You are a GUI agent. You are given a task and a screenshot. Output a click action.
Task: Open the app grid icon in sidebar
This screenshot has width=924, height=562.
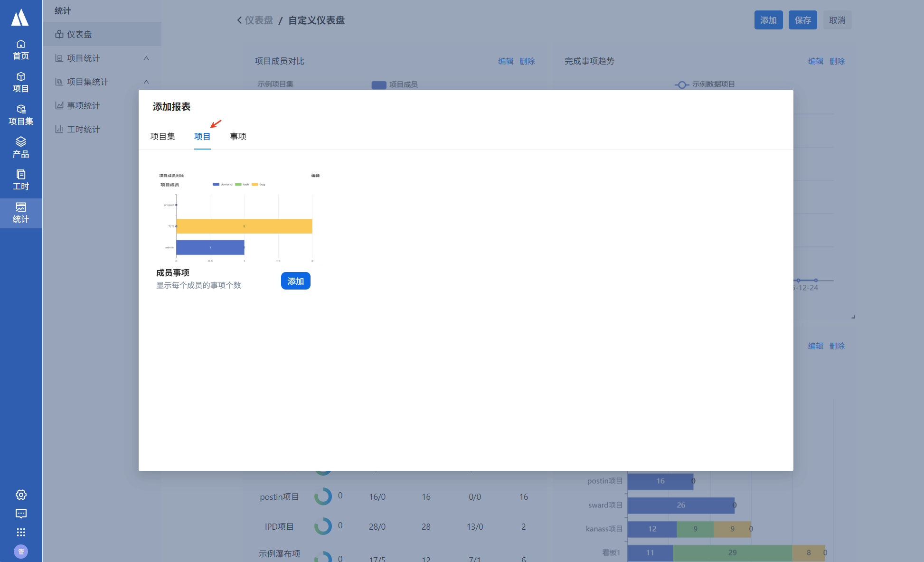click(x=21, y=532)
